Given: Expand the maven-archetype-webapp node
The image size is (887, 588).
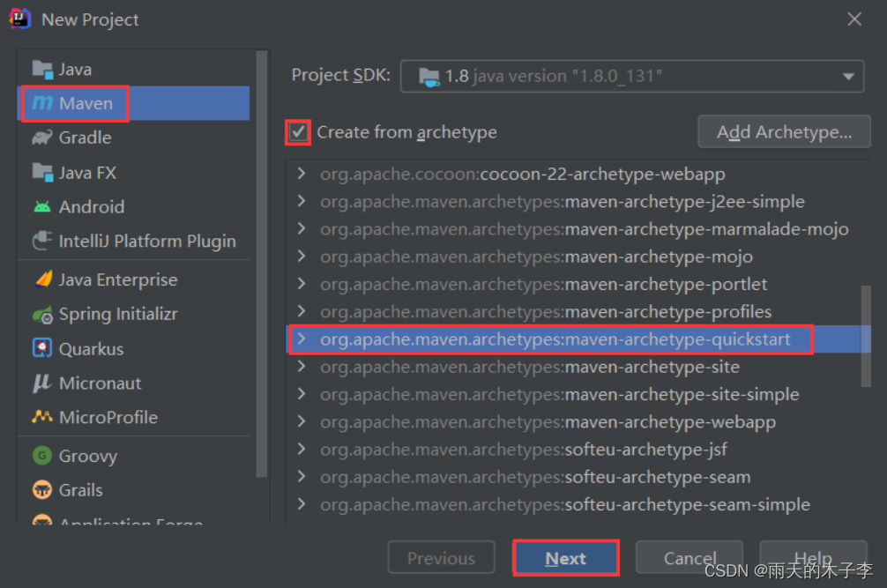Looking at the screenshot, I should [x=302, y=421].
